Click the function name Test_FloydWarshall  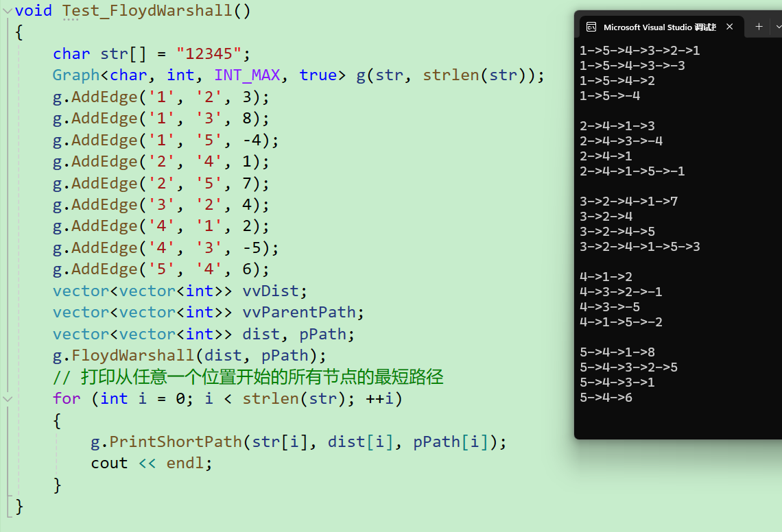(147, 10)
